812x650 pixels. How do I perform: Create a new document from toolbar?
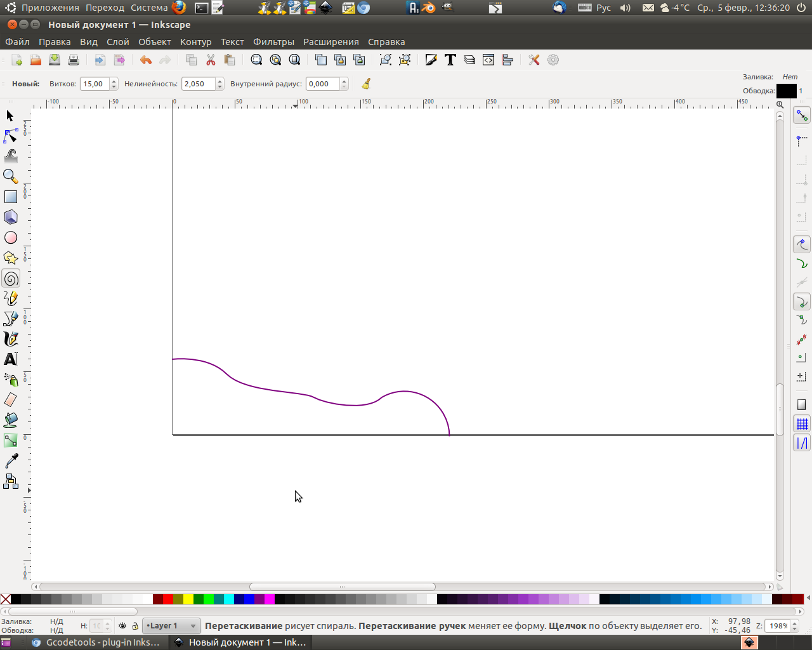tap(17, 60)
